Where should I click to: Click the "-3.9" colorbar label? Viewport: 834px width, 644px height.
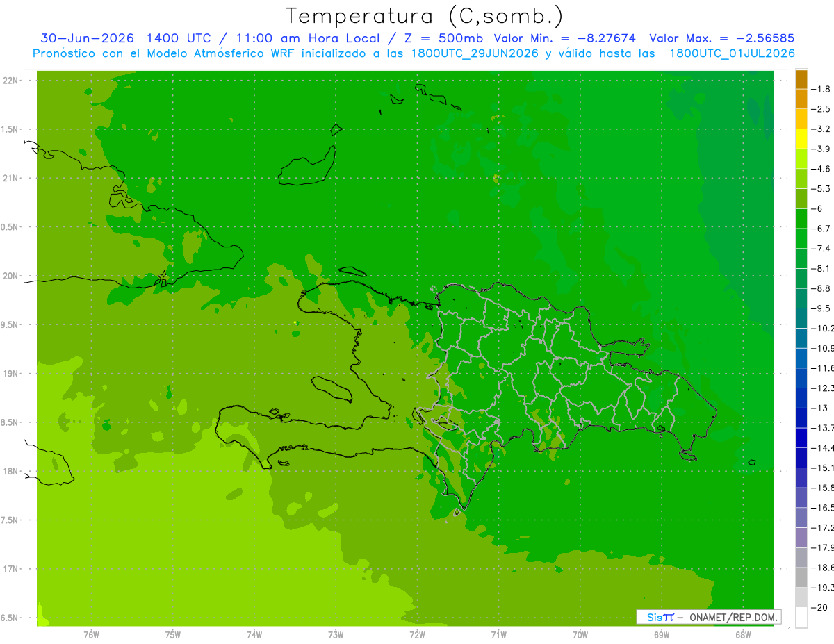click(x=820, y=149)
